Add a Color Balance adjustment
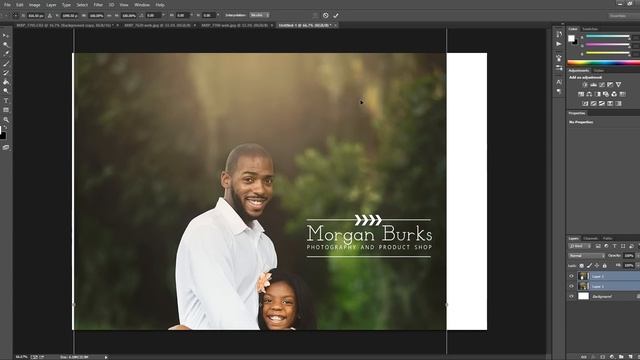The width and height of the screenshot is (640, 360). pos(589,94)
